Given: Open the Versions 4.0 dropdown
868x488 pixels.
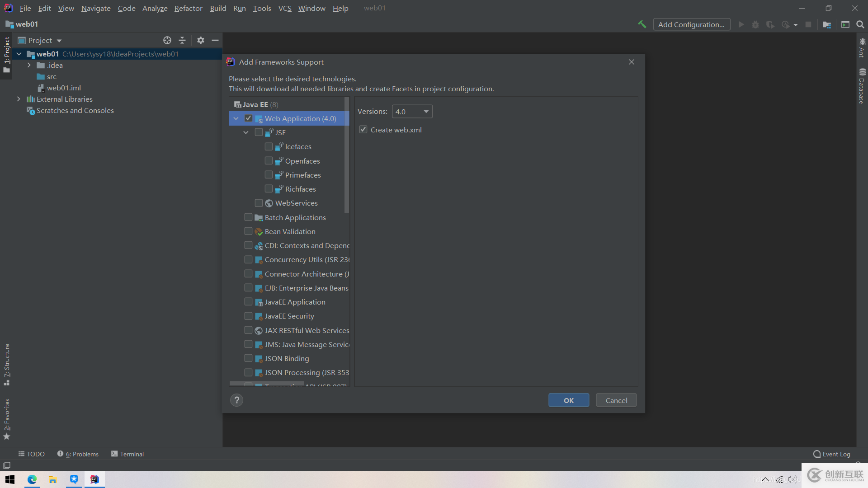Looking at the screenshot, I should 412,112.
